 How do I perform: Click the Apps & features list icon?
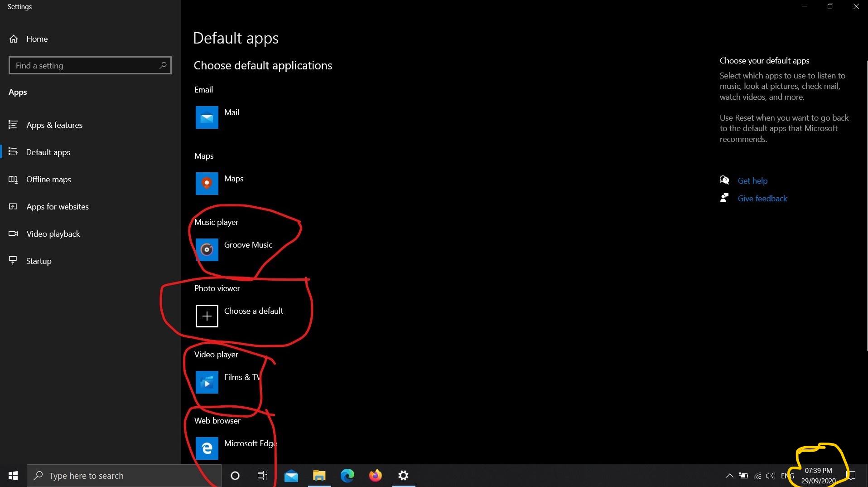click(x=13, y=124)
